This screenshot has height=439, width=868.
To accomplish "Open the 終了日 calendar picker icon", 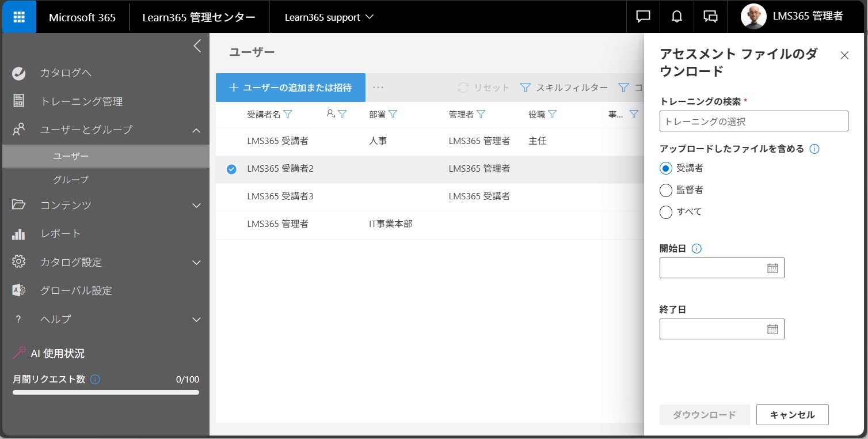I will [772, 329].
